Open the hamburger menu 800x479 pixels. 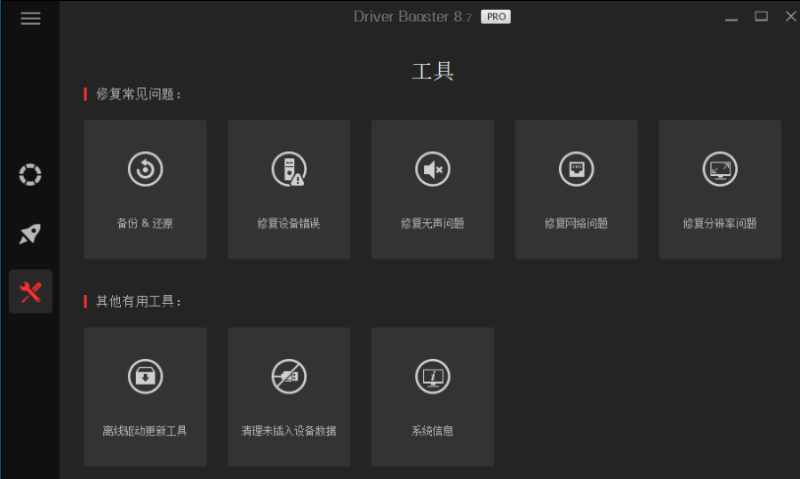(x=30, y=18)
